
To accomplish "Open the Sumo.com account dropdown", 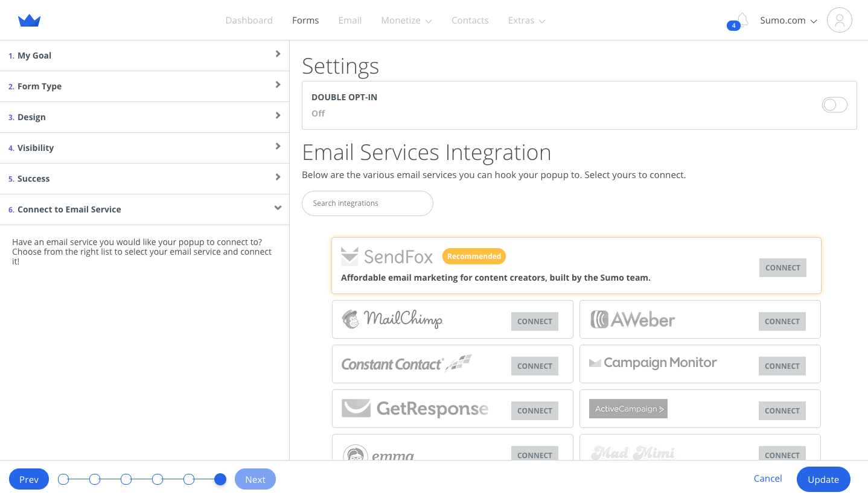I will coord(788,21).
